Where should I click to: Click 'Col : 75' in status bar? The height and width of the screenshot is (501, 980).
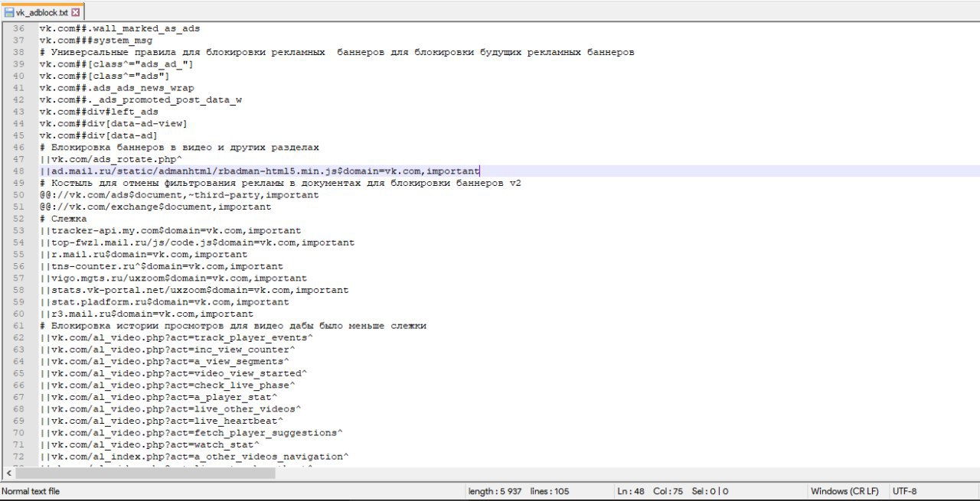pos(668,491)
